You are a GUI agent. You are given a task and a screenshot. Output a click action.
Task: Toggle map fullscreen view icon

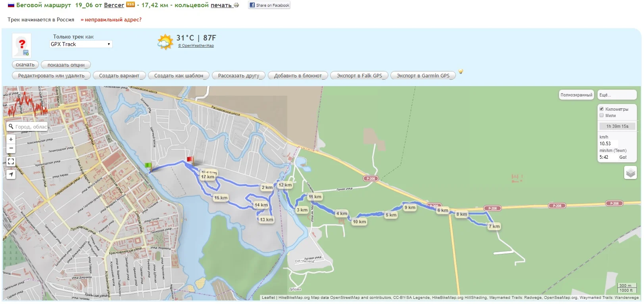point(11,162)
